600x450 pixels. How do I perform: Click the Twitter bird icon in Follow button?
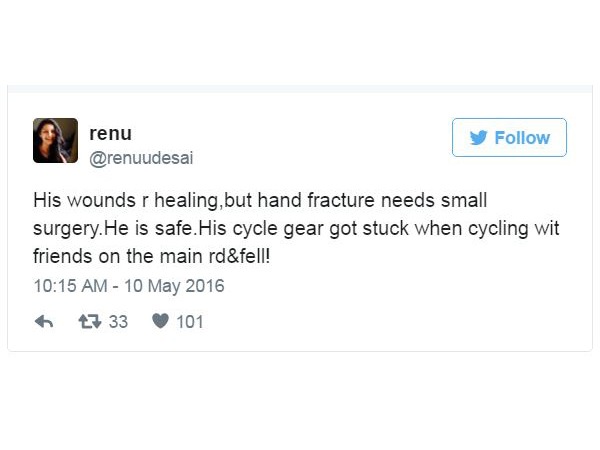pyautogui.click(x=480, y=138)
